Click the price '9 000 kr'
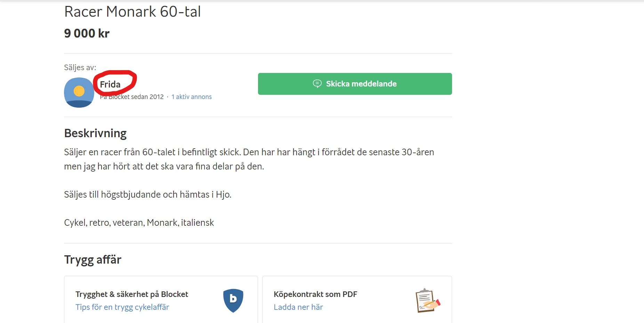This screenshot has height=323, width=644. coord(87,33)
